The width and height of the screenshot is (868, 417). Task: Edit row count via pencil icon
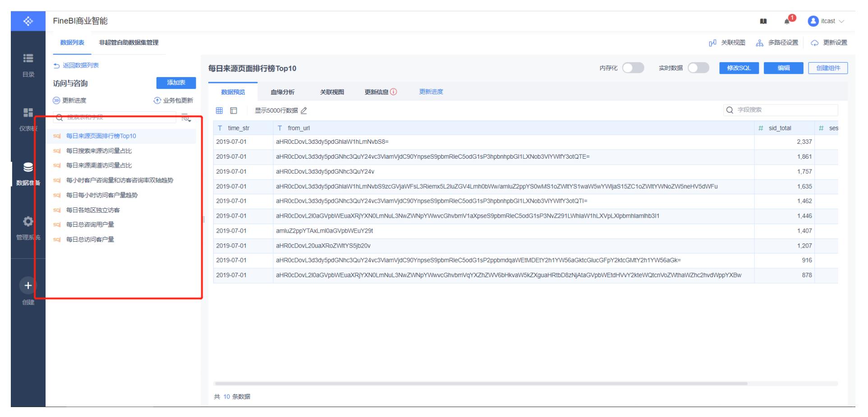[x=304, y=110]
